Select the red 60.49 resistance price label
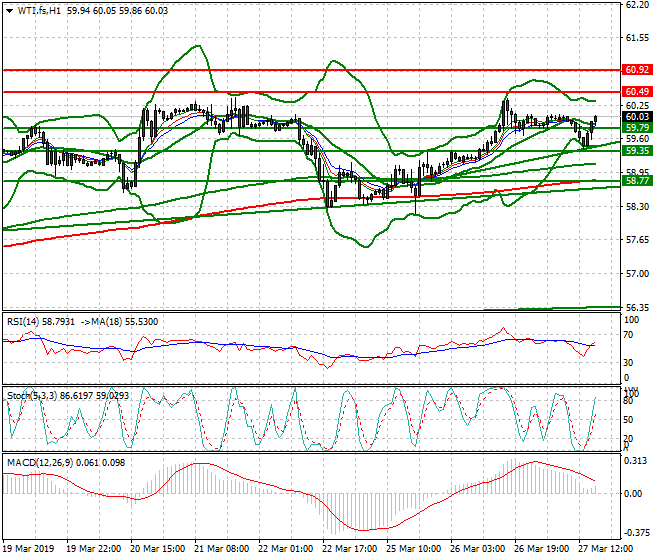This screenshot has height=560, width=660. 637,91
